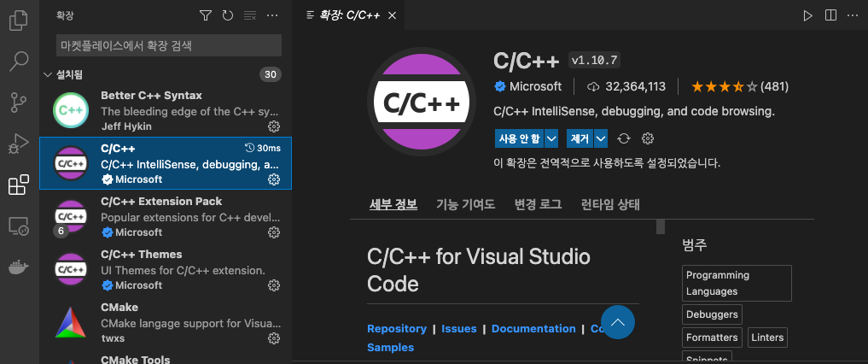Open Source Control view

pyautogui.click(x=19, y=103)
